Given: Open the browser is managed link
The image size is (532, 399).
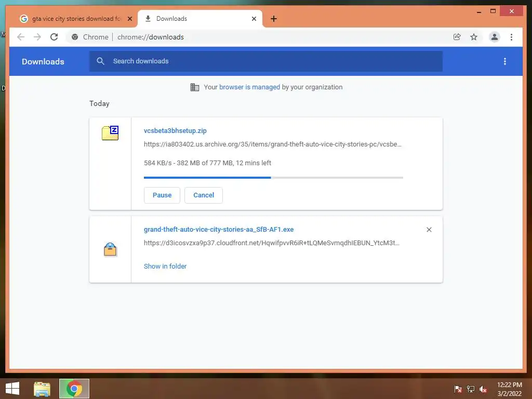Looking at the screenshot, I should 250,87.
